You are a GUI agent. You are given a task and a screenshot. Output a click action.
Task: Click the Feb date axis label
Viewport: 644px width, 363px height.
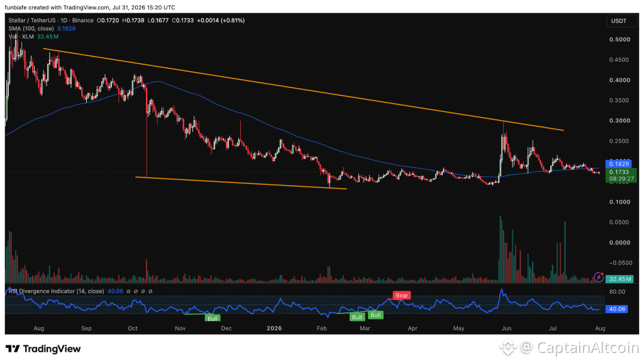click(x=321, y=328)
